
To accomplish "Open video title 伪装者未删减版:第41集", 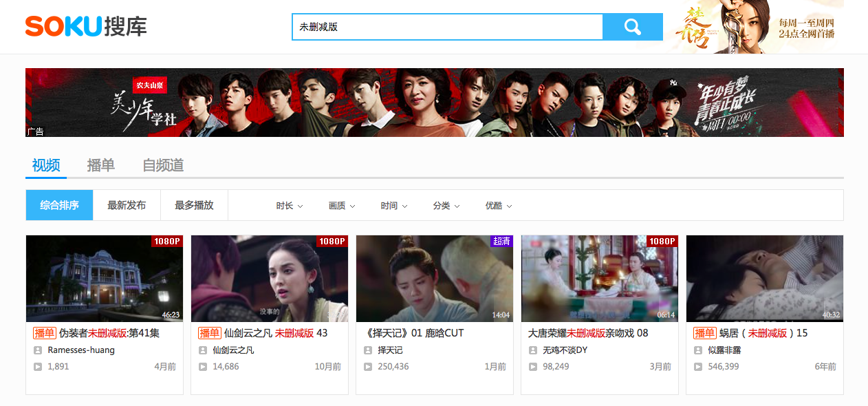I will [x=109, y=333].
